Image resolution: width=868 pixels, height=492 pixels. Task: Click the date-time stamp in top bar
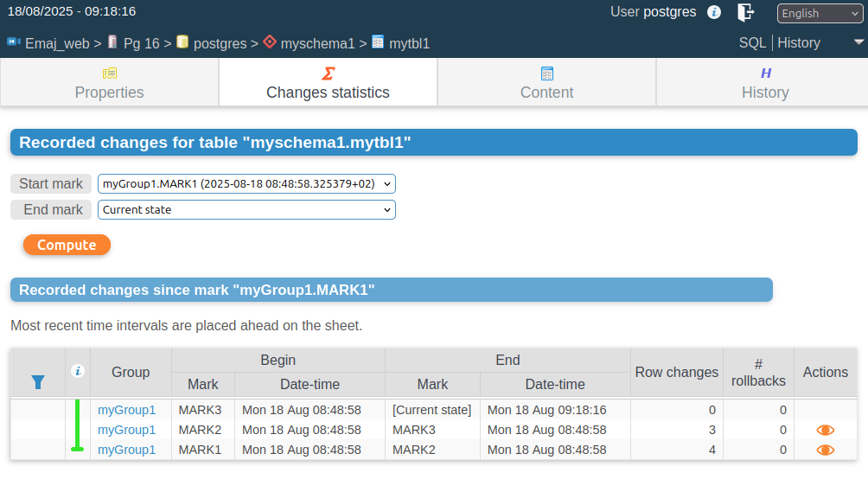[x=72, y=11]
